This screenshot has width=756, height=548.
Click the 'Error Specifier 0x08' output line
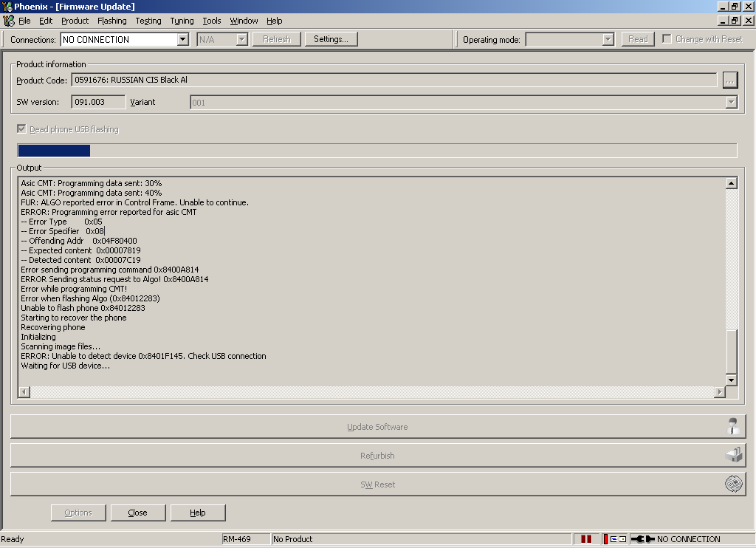pos(62,231)
